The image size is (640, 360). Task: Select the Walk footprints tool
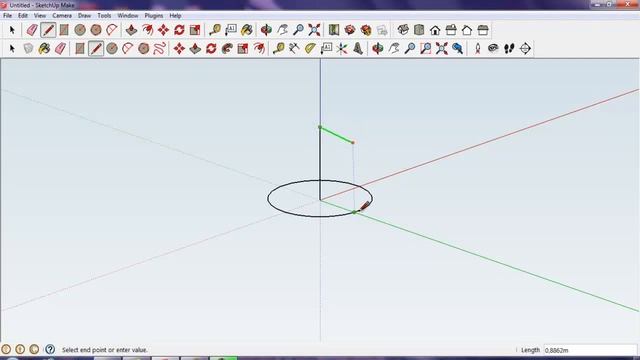click(x=509, y=49)
